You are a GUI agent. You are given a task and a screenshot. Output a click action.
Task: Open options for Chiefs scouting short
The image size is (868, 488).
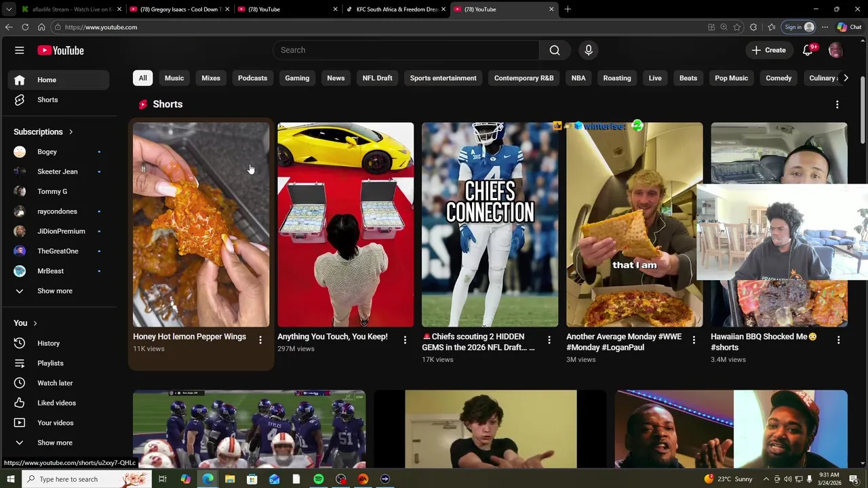549,340
